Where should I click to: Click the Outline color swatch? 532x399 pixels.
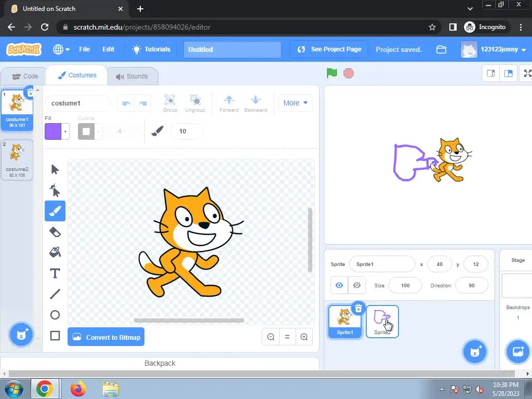point(86,131)
